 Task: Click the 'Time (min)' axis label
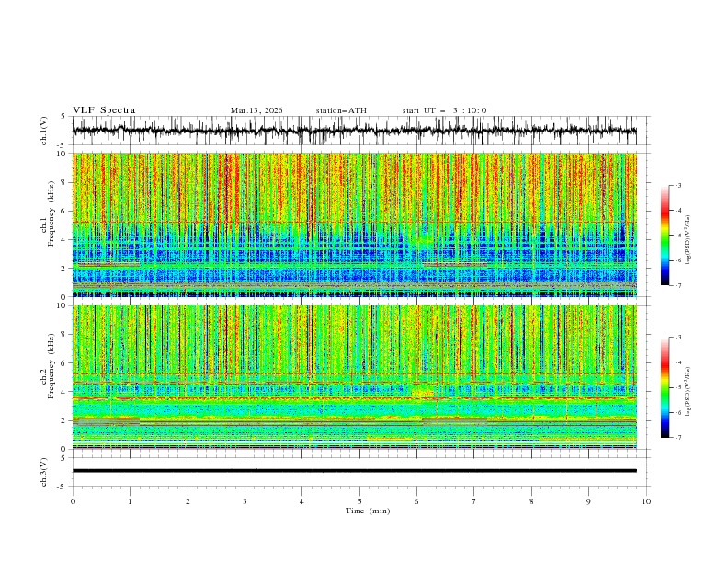point(368,511)
